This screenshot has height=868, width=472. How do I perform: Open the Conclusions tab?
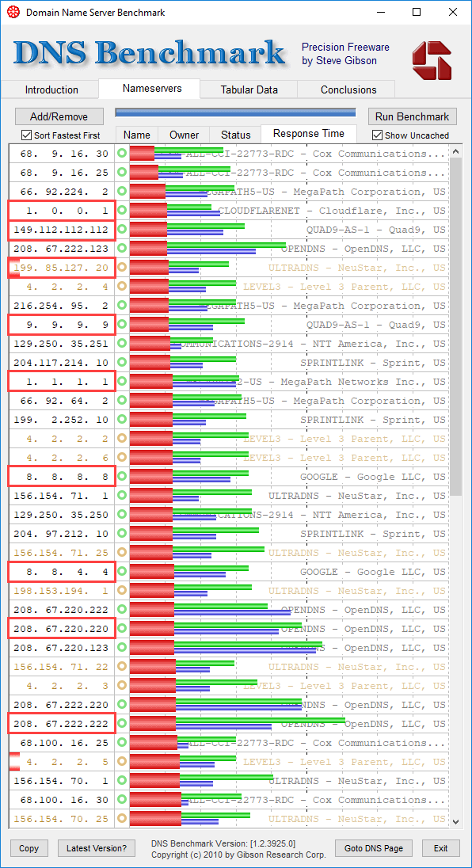348,89
